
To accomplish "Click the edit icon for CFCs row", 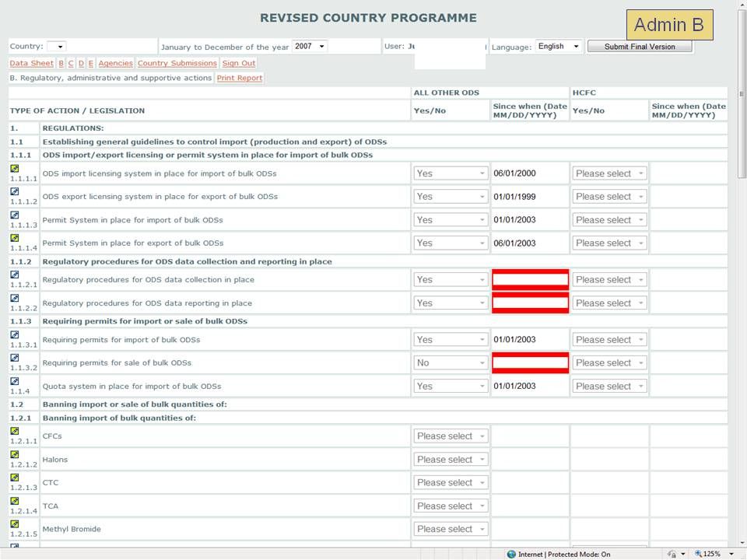I will (x=15, y=431).
